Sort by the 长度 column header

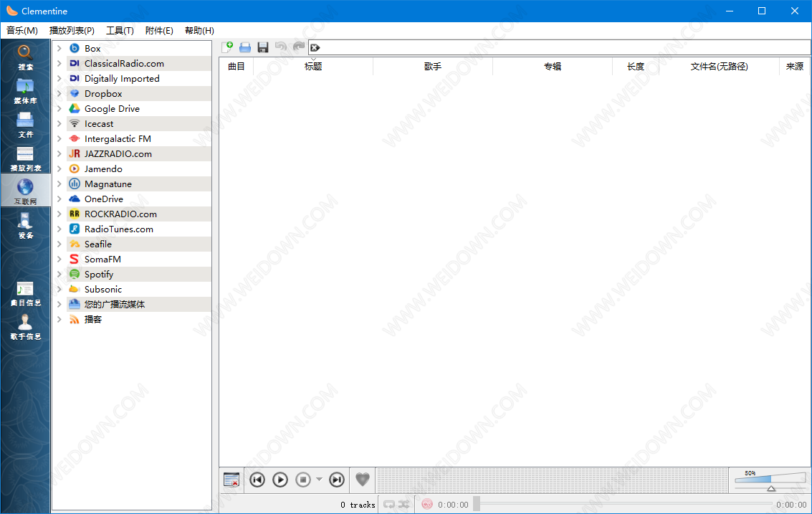636,67
